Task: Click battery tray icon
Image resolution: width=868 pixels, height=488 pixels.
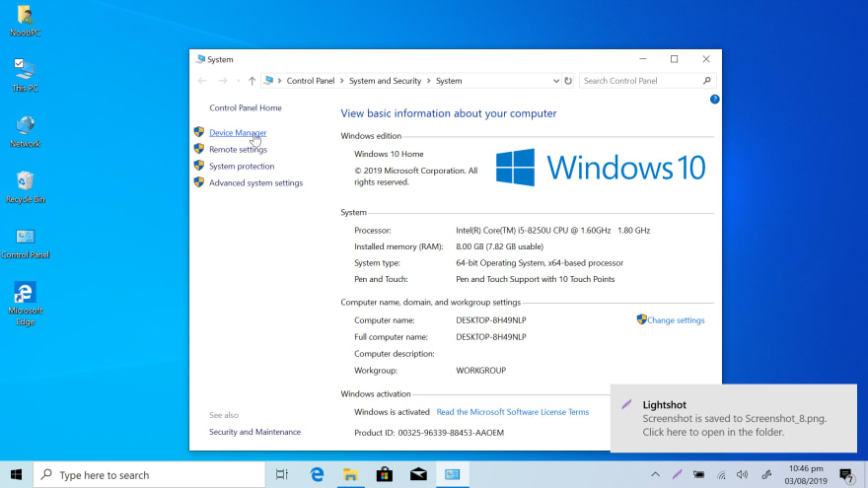Action: (x=699, y=475)
